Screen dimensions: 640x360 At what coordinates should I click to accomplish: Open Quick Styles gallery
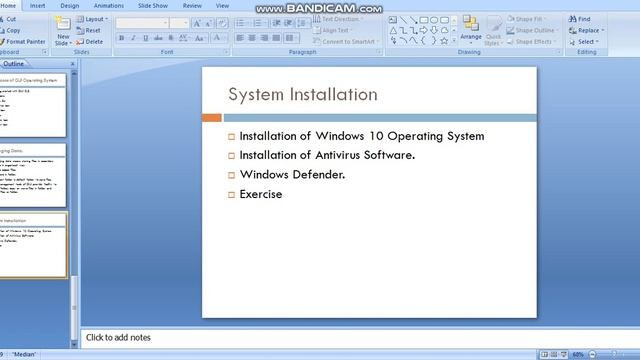pos(493,31)
